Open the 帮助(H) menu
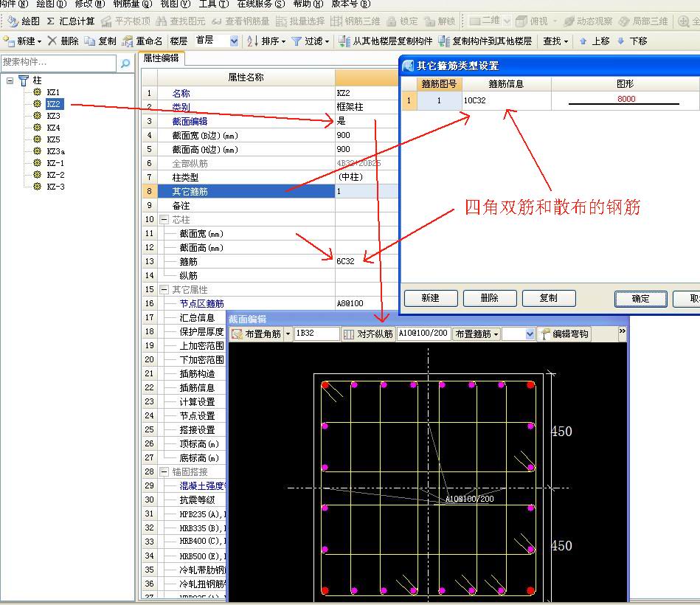Viewport: 700px width, 605px height. (308, 4)
